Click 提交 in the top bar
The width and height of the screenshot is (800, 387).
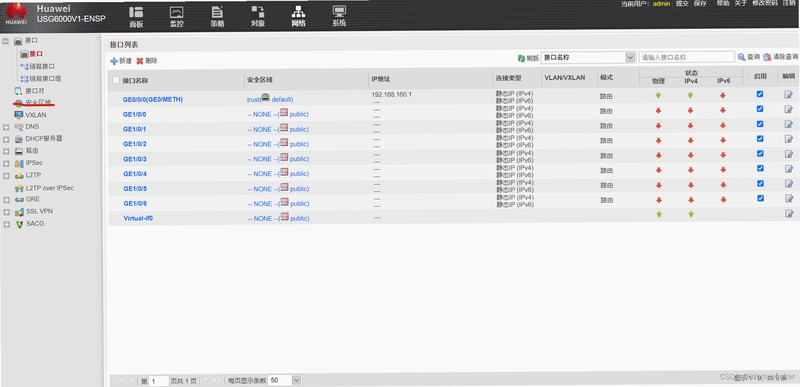(x=682, y=3)
